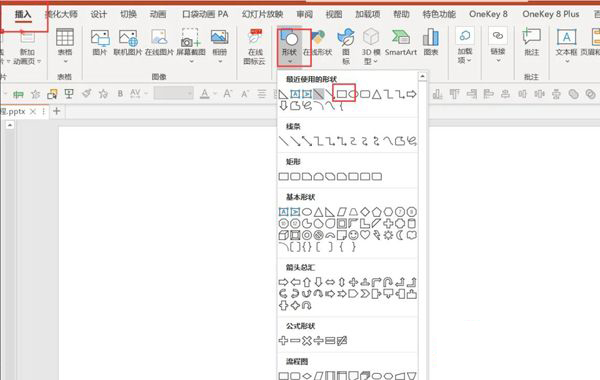Pick the heart basic shape

tap(365, 235)
